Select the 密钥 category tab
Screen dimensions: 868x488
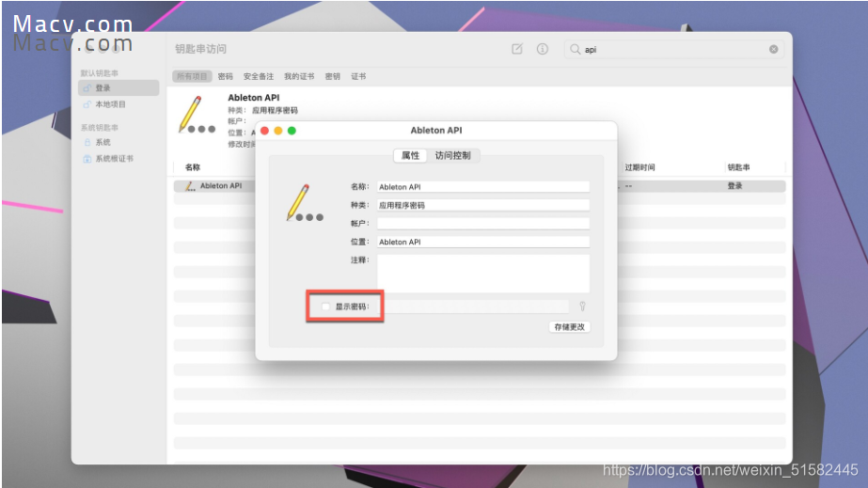tap(332, 76)
